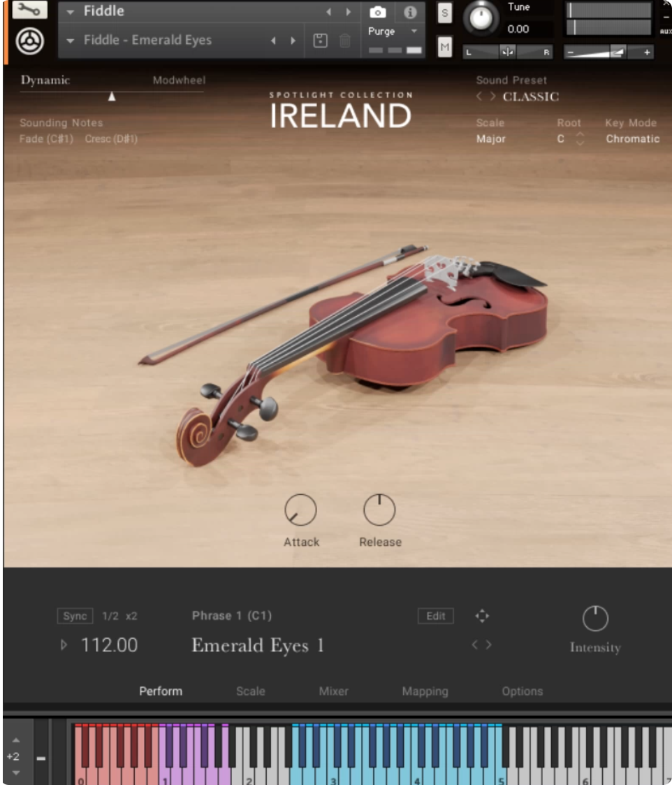
Task: Play the phrase preview at 112.00
Action: pos(64,644)
